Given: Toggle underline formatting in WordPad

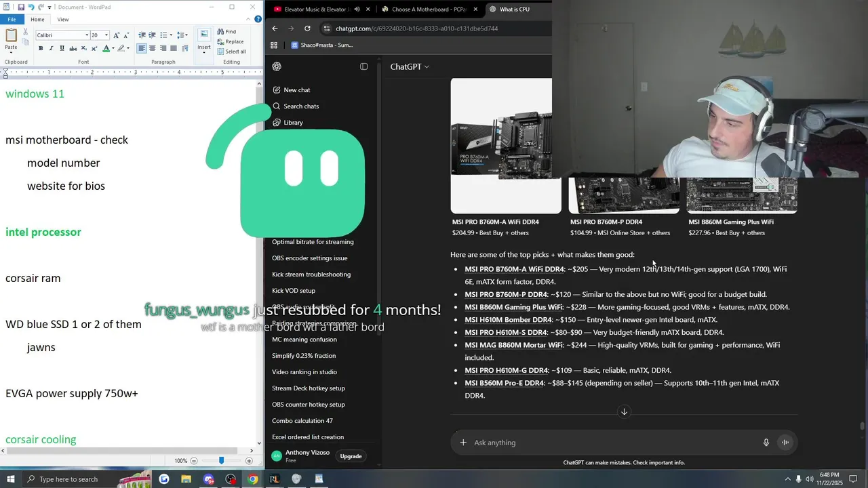Looking at the screenshot, I should [x=62, y=48].
